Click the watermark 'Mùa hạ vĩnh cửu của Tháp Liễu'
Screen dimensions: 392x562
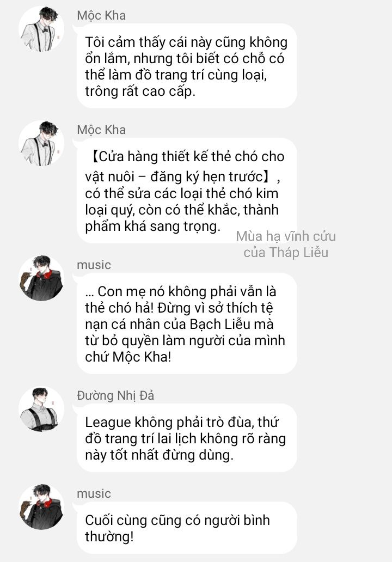[286, 245]
